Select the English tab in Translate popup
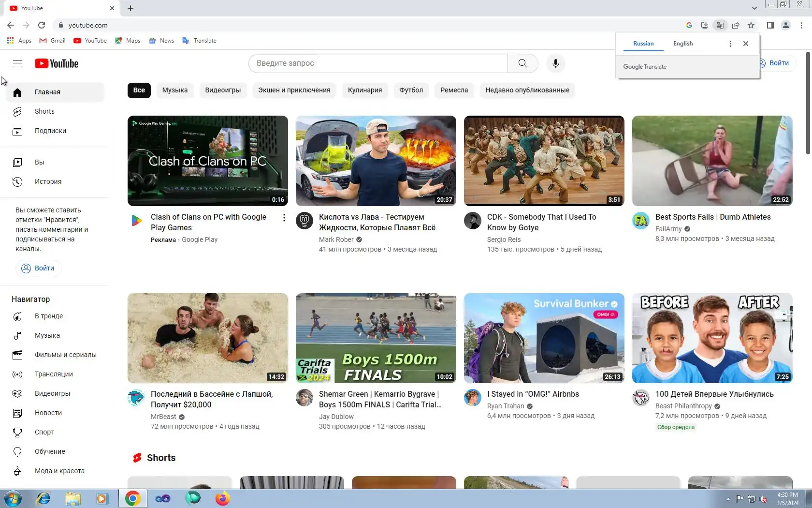The width and height of the screenshot is (812, 508). click(683, 44)
